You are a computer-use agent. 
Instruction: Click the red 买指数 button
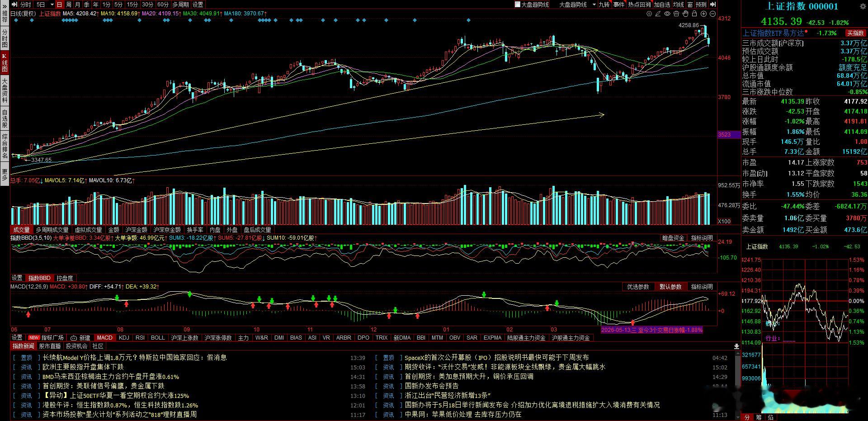click(855, 33)
